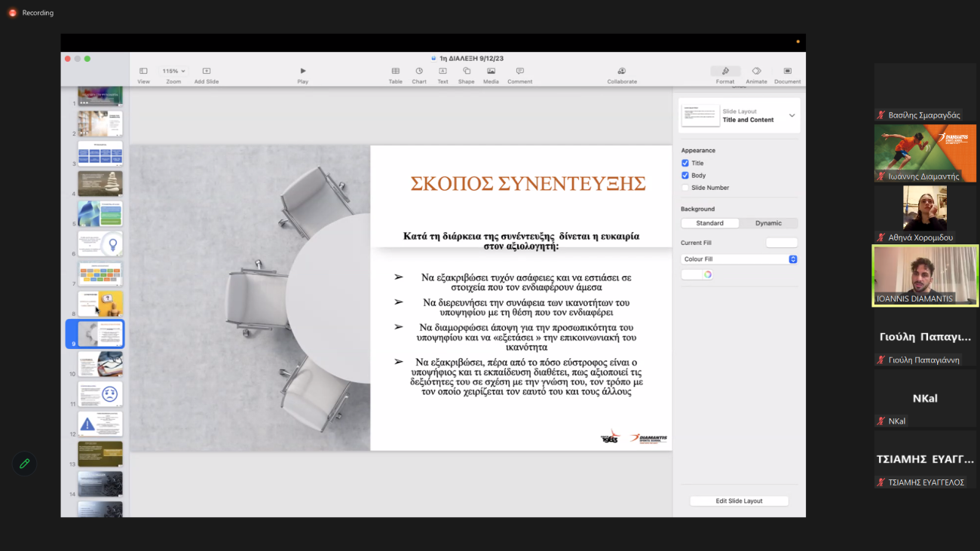Click muted mic icon beside Αθηνά Χορομίδου
The image size is (980, 551).
pyautogui.click(x=880, y=237)
